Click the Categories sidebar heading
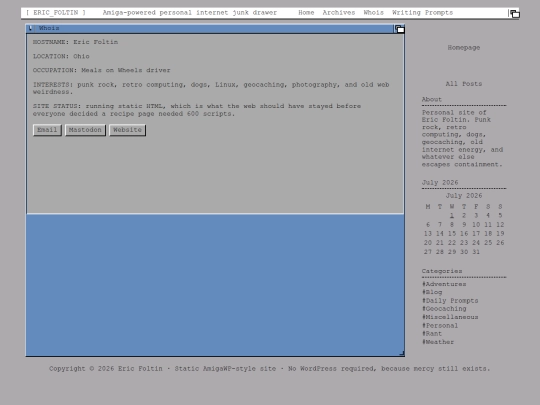Screen dimensions: 540x405 click(442, 271)
